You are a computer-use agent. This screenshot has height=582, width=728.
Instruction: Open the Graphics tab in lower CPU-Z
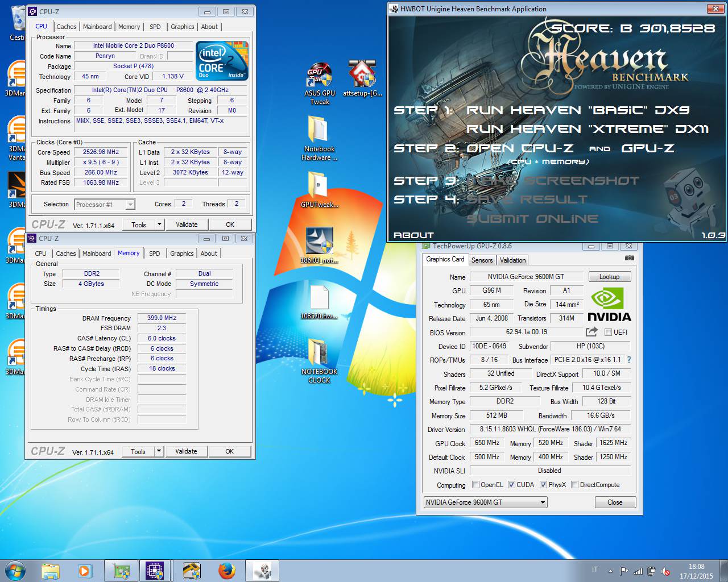(182, 253)
